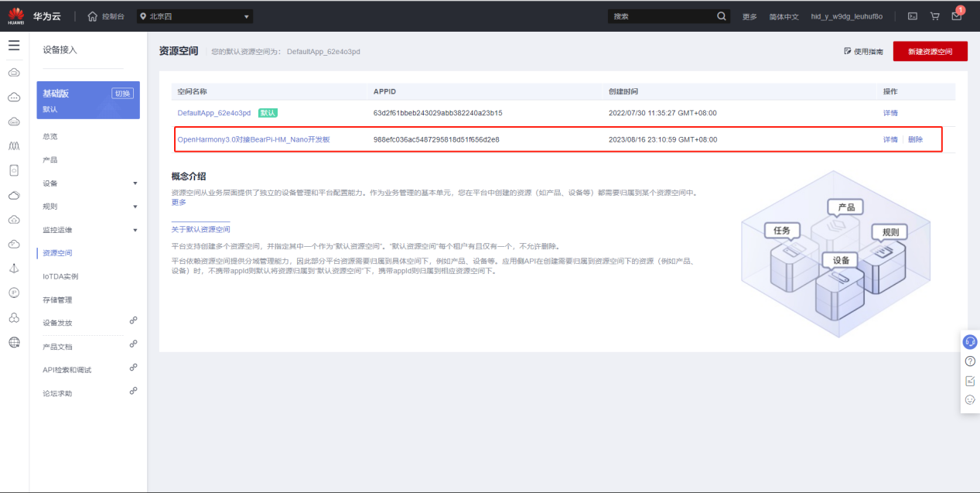Screen dimensions: 980x493
Task: Click the second cloud icon with dots in the left rail
Action: pyautogui.click(x=14, y=97)
